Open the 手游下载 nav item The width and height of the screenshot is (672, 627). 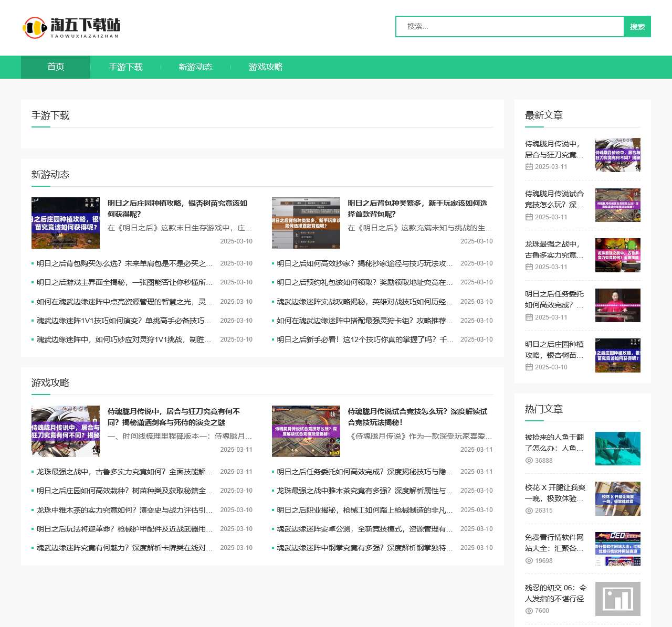point(125,67)
